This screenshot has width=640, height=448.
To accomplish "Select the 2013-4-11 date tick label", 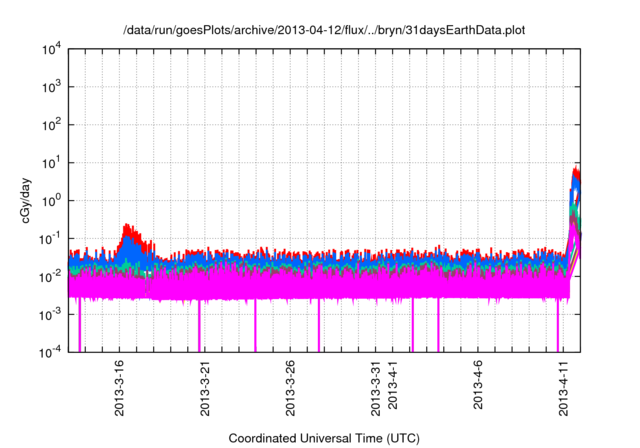I will click(x=564, y=388).
